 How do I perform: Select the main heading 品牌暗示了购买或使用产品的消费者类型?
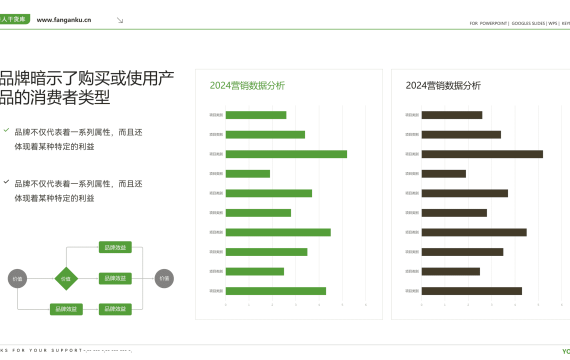click(x=87, y=88)
